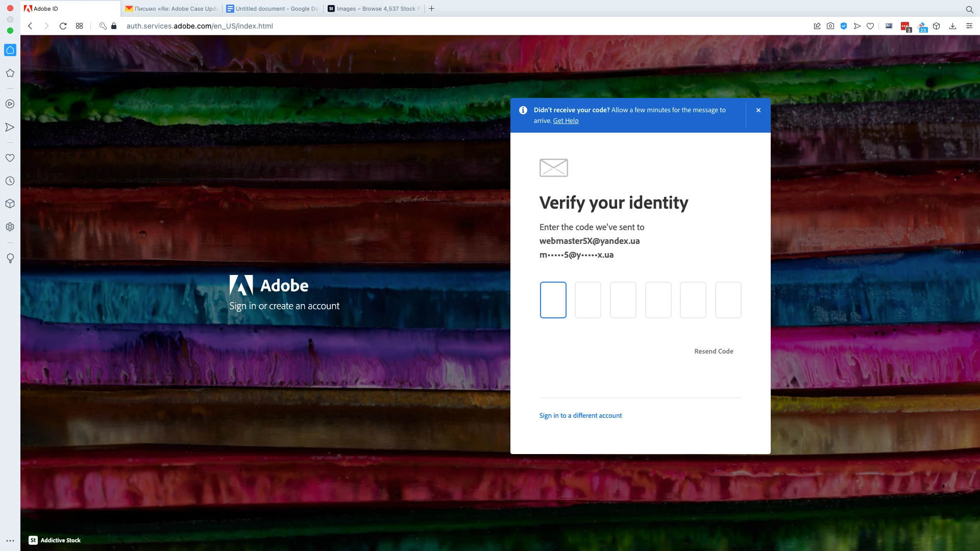The height and width of the screenshot is (551, 980).
Task: Add page to bookmarks heart icon
Action: click(x=870, y=26)
